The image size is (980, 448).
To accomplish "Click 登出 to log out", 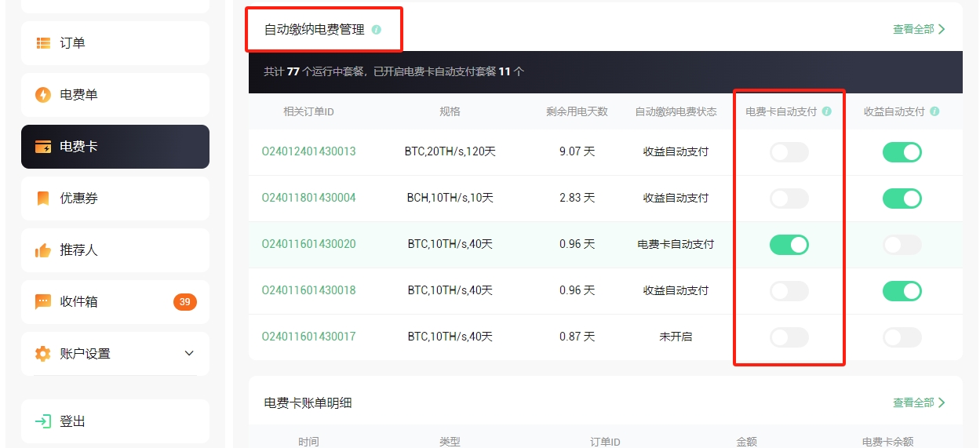I will [x=115, y=421].
